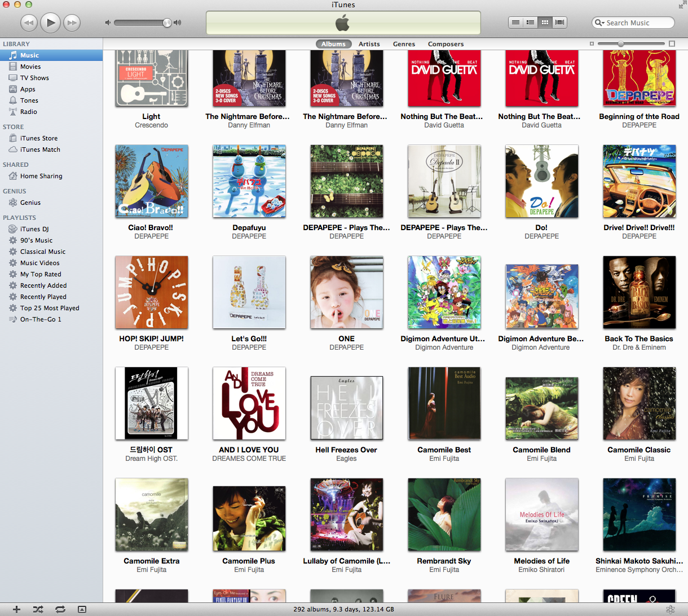Click the Let's Go!!! album title

(x=249, y=339)
